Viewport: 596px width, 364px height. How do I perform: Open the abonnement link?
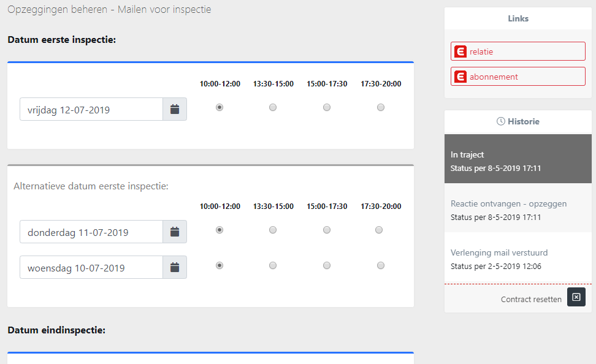tap(518, 77)
